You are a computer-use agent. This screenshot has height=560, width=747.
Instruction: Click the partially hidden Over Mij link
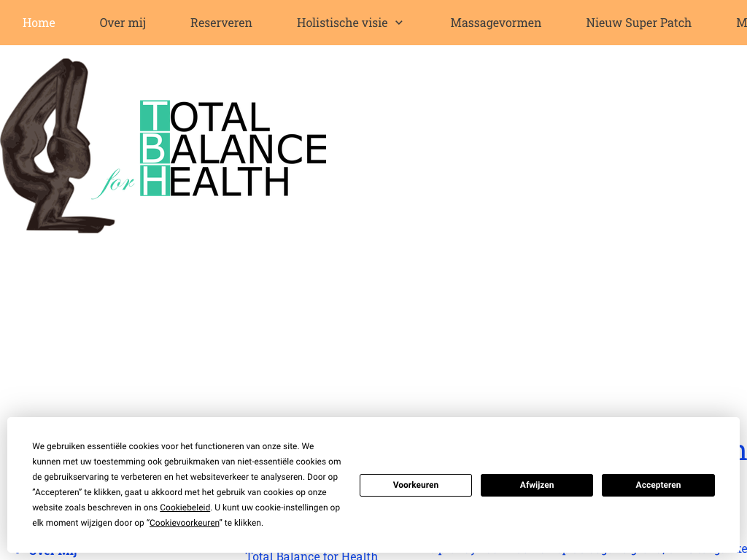53,553
